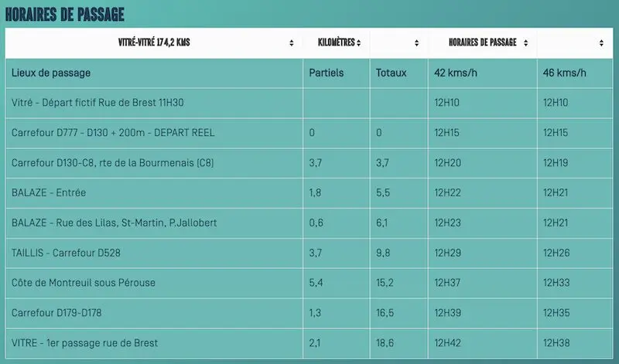The width and height of the screenshot is (619, 364).
Task: Click sort arrows in the blank header above Totaux
Action: (x=416, y=43)
